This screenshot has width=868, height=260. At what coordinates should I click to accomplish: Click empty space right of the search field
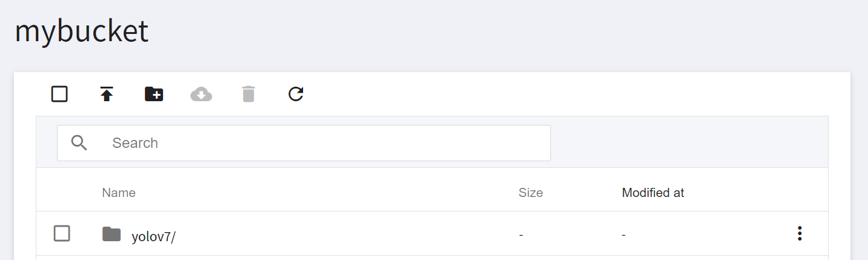pyautogui.click(x=688, y=142)
